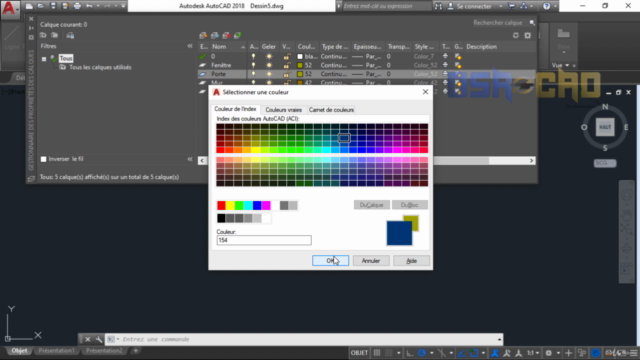Screen dimensions: 640x360
Task: Open the layer states manager icon
Action: [x=70, y=36]
